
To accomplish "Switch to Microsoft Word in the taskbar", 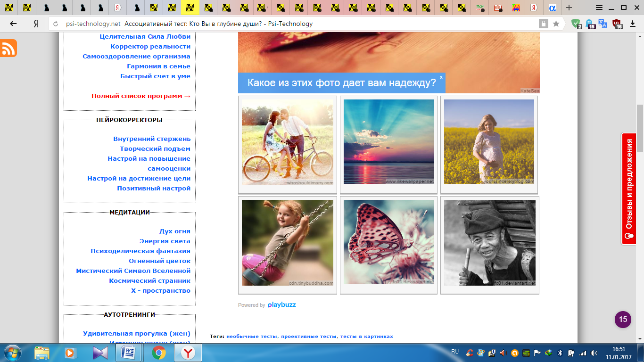I will pyautogui.click(x=128, y=353).
